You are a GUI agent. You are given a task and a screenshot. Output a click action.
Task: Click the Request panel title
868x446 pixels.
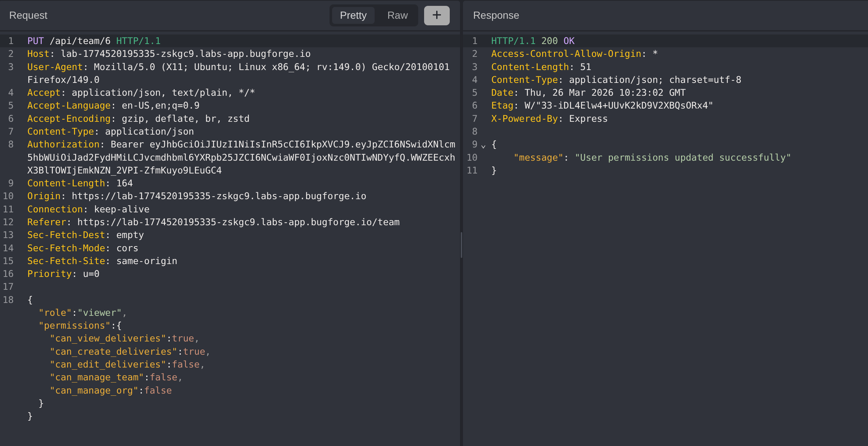tap(28, 15)
